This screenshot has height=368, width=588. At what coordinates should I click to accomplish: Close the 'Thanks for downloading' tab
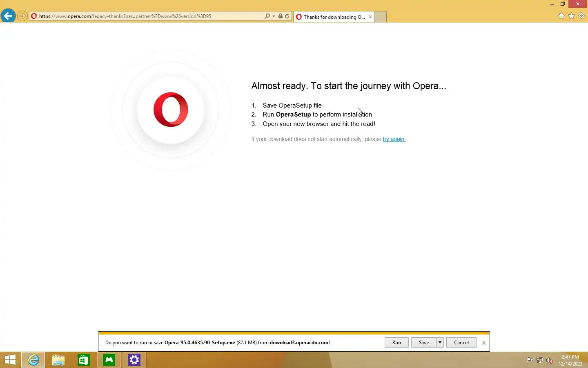tap(370, 17)
